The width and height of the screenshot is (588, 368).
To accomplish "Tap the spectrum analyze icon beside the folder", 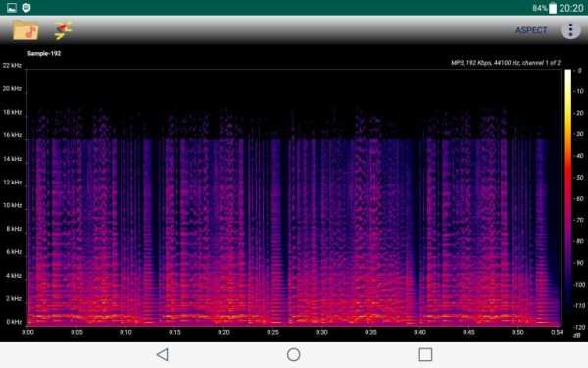I will point(63,31).
